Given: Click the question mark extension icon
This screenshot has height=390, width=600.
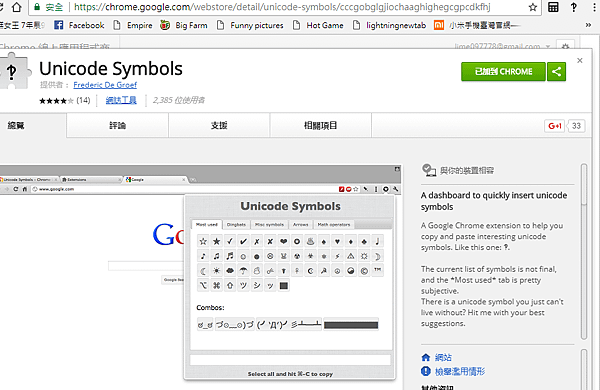Looking at the screenshot, I should 574,7.
